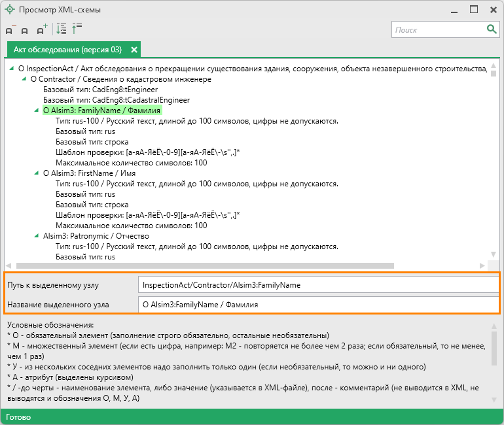Click the Путь к выделенному узлу field
Image resolution: width=504 pixels, height=425 pixels.
317,285
